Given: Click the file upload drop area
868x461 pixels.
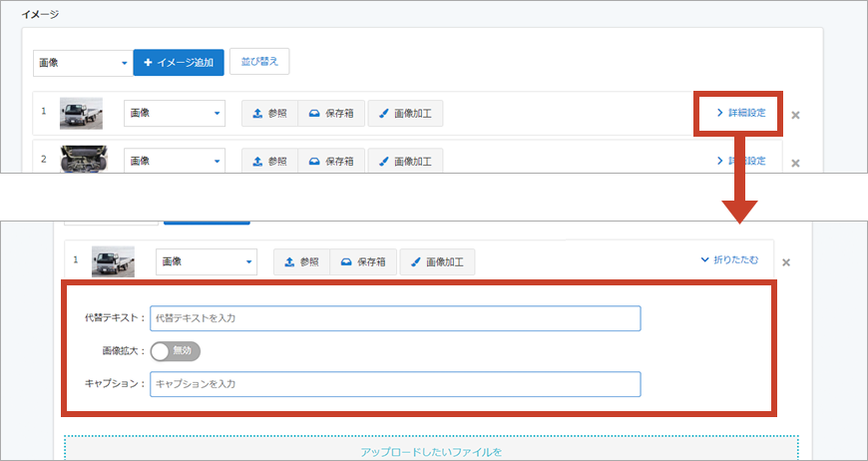Looking at the screenshot, I should (431, 448).
